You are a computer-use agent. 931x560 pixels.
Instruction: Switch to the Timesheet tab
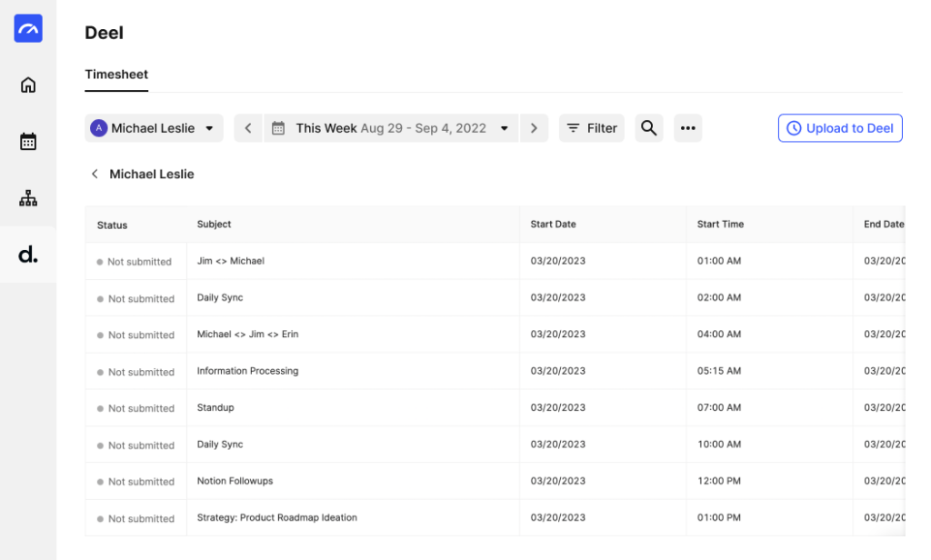116,75
